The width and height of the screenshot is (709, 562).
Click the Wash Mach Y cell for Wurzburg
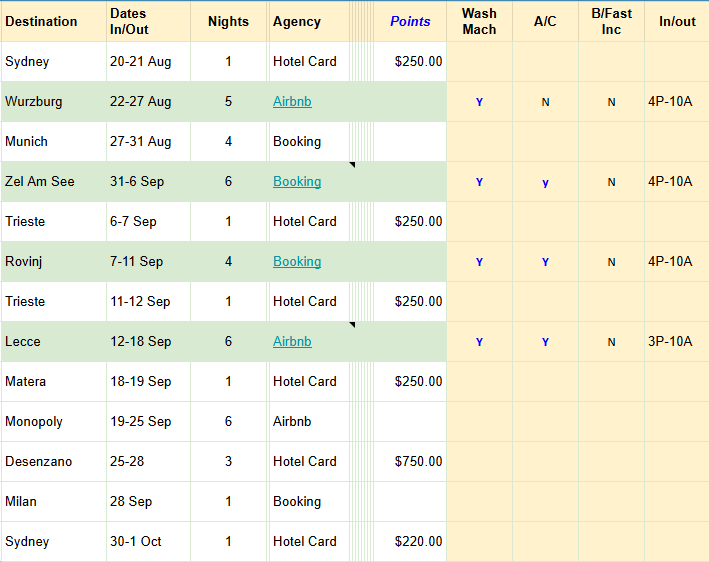click(479, 102)
